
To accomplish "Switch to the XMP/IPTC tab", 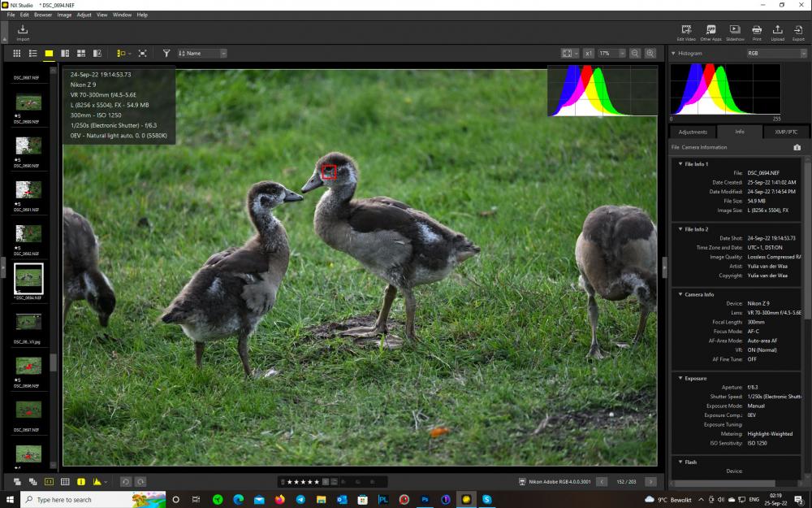I will [x=785, y=132].
